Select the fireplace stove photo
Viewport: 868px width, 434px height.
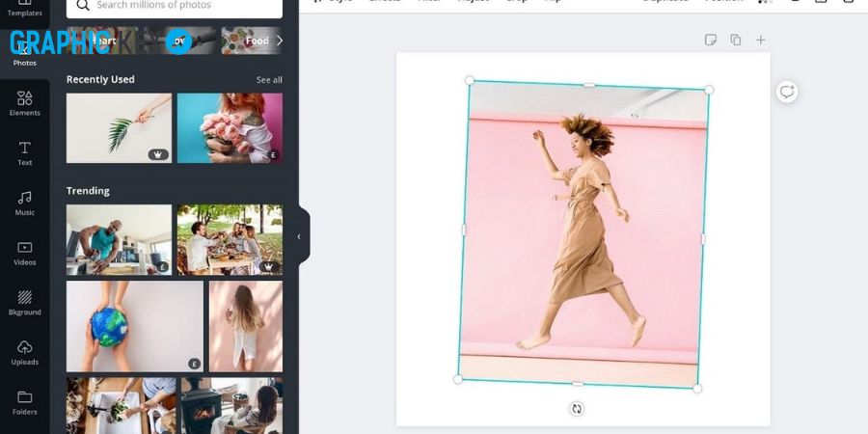coord(231,406)
